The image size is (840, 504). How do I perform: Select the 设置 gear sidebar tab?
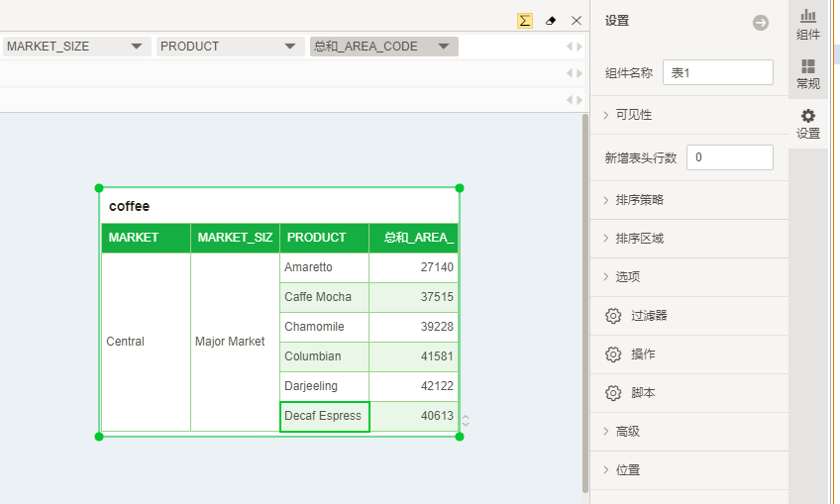[808, 124]
